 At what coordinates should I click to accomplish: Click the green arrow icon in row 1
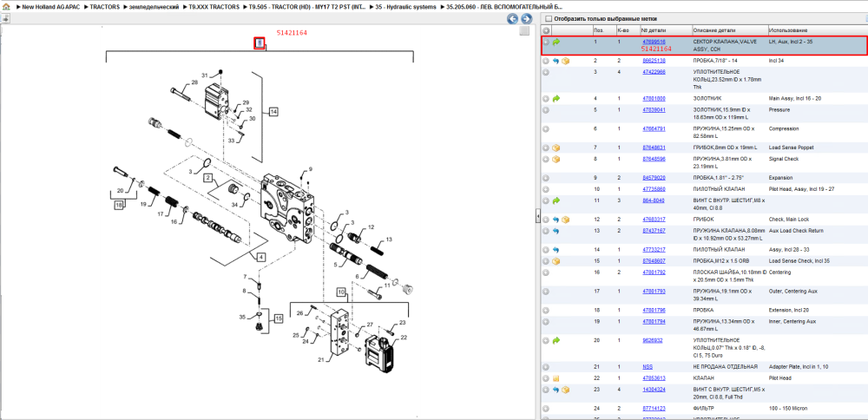[556, 42]
